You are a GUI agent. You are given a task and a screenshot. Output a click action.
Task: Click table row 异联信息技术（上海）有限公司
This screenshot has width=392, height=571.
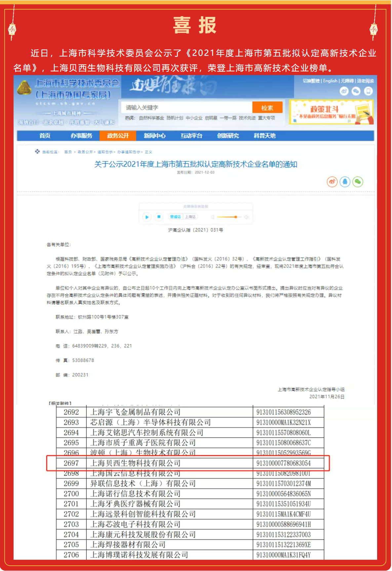(190, 484)
